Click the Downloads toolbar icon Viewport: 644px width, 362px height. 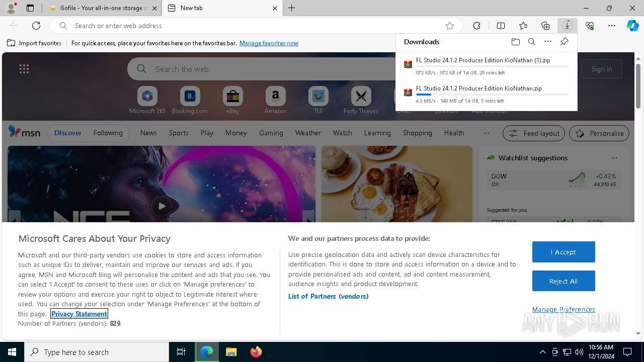pos(568,26)
